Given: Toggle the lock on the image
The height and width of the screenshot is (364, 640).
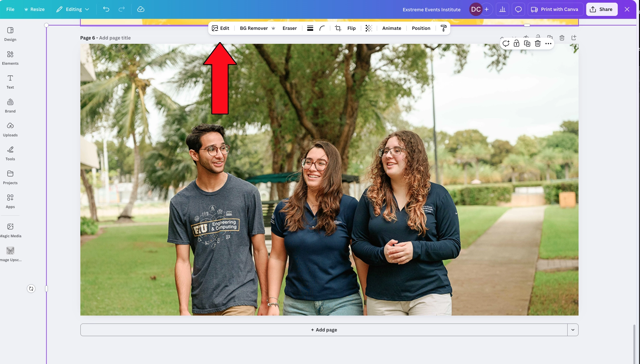Looking at the screenshot, I should [x=516, y=43].
